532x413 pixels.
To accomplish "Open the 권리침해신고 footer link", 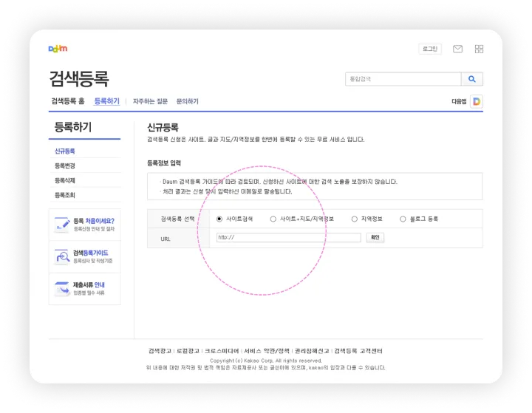I will [312, 351].
